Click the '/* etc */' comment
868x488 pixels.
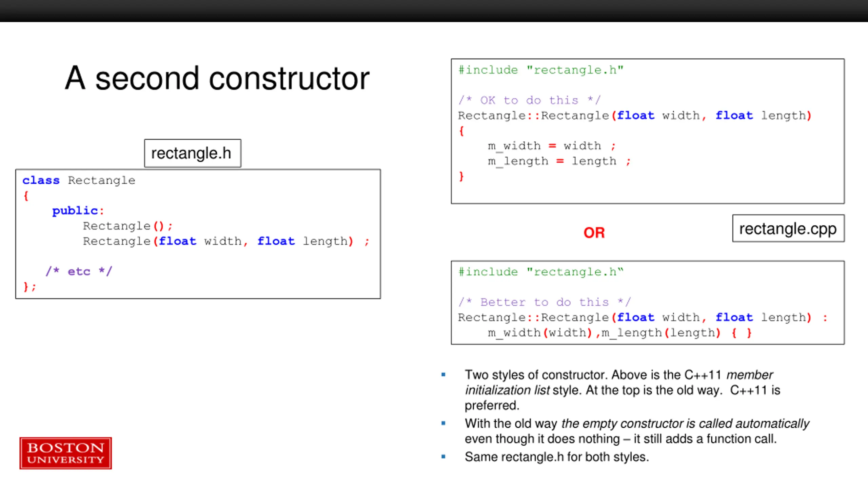click(79, 271)
